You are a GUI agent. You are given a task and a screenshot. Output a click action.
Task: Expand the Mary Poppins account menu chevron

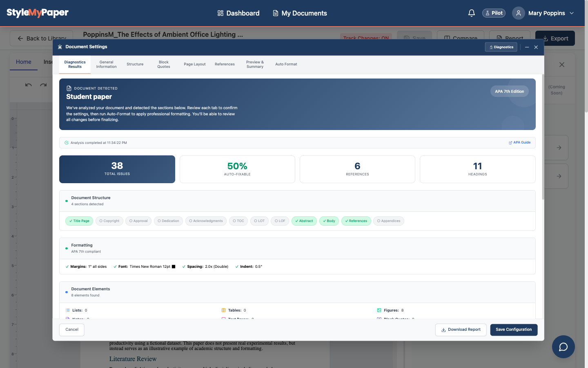[572, 13]
